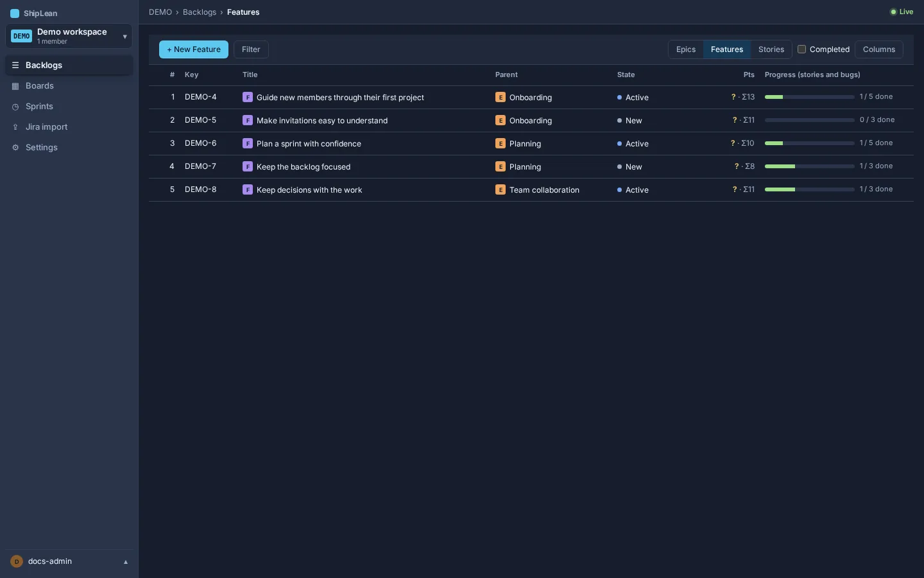Go to DEMO in breadcrumb
The image size is (924, 578).
(x=160, y=12)
